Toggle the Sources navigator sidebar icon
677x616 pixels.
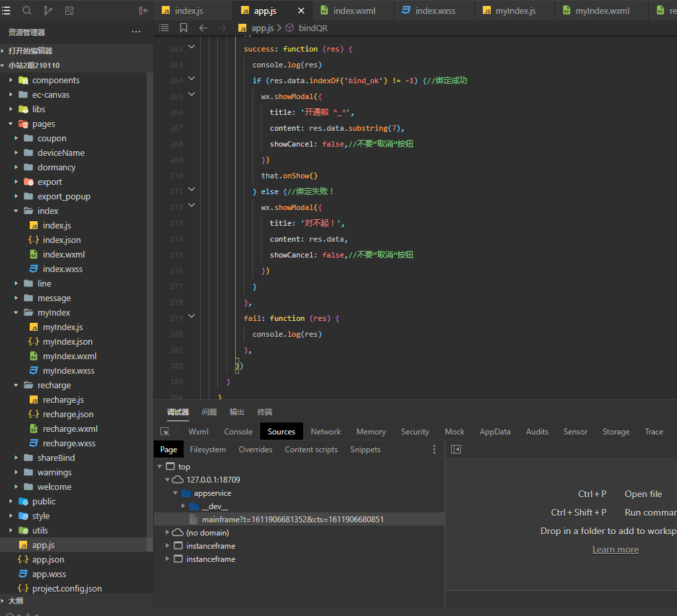click(456, 450)
